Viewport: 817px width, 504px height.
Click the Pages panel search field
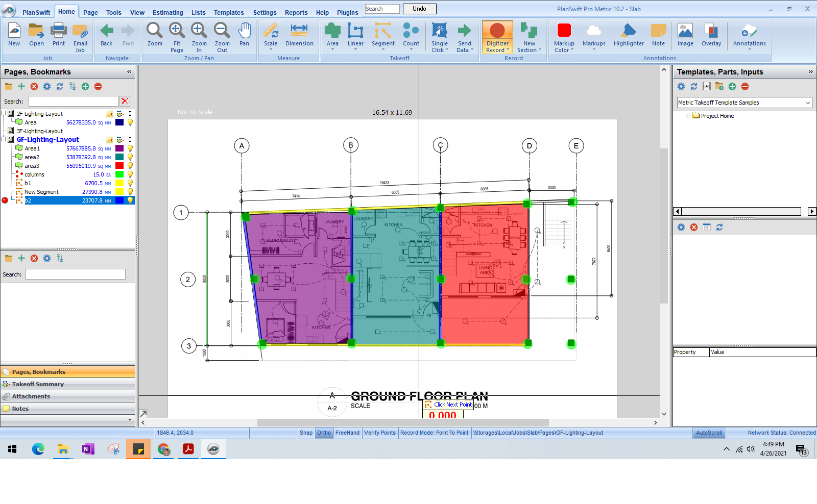tap(73, 101)
